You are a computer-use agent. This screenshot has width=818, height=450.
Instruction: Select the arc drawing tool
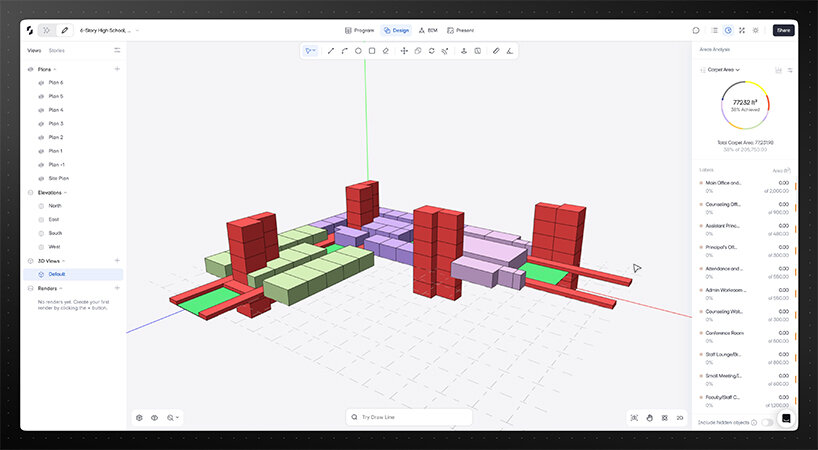344,50
